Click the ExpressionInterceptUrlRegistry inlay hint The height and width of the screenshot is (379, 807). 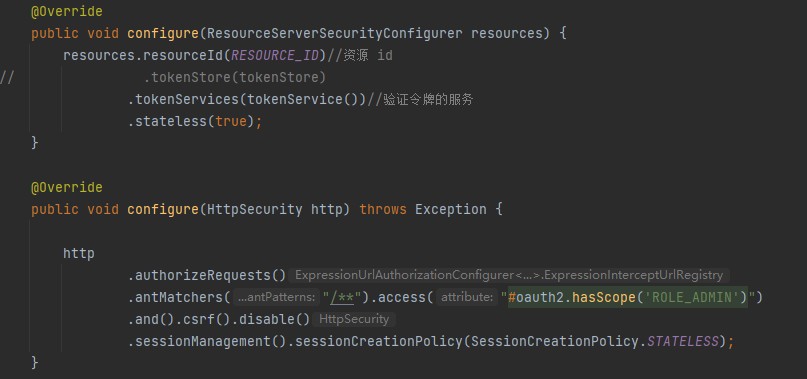coord(633,275)
